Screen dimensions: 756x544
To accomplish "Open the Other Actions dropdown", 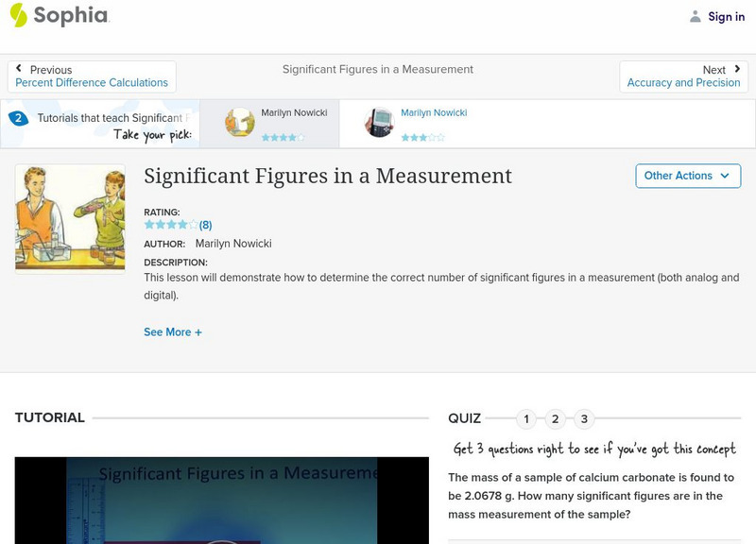I will 688,176.
